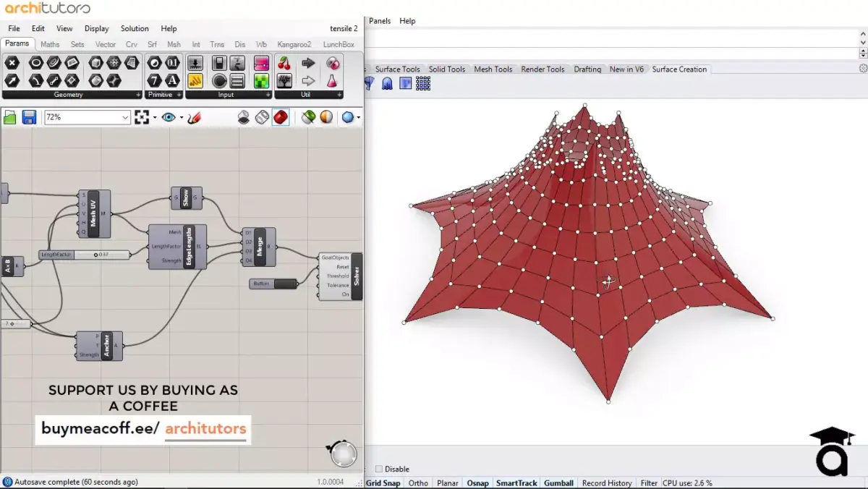Open Record History in status bar
The image size is (868, 489).
[x=607, y=483]
